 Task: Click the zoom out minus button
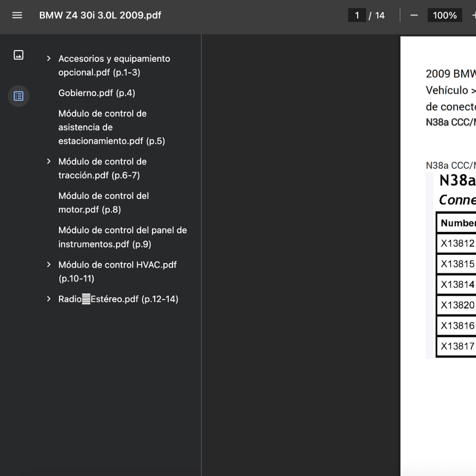click(x=414, y=15)
